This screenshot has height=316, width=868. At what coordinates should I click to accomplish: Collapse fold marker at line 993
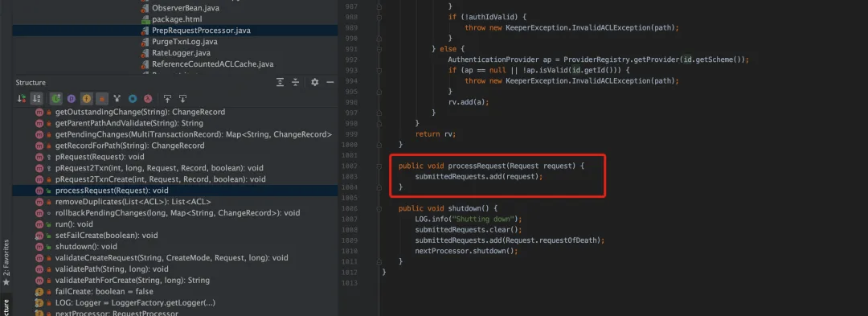click(379, 70)
